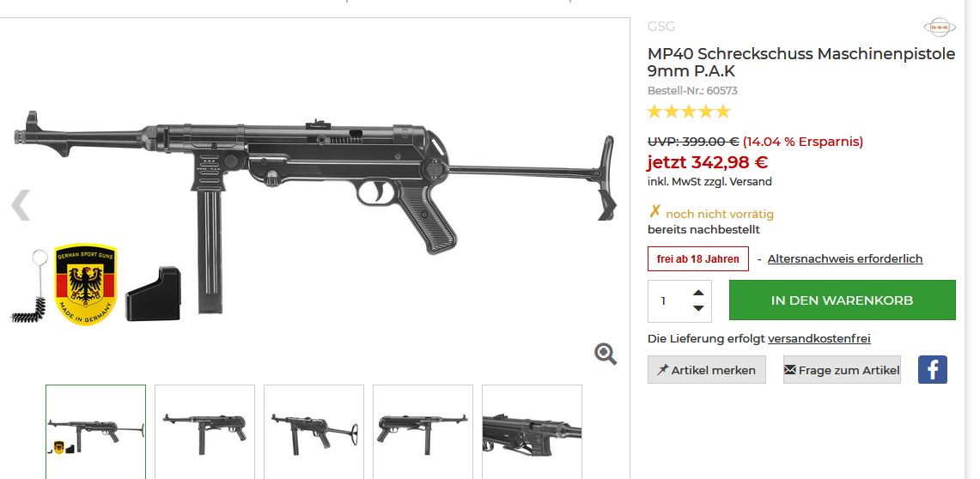Click the GSG brand logo
This screenshot has width=980, height=479.
[939, 27]
